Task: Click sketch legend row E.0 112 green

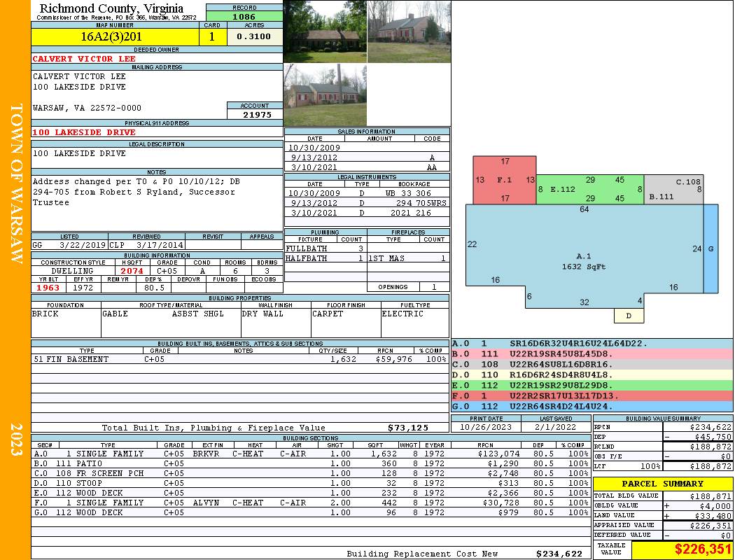Action: click(592, 385)
